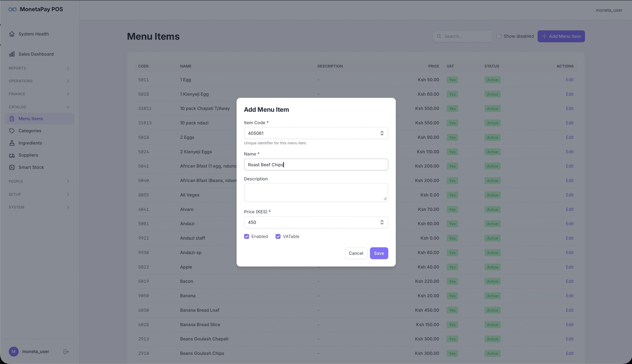
Task: Click the Beans Goulash Chapati name
Action: click(x=204, y=339)
